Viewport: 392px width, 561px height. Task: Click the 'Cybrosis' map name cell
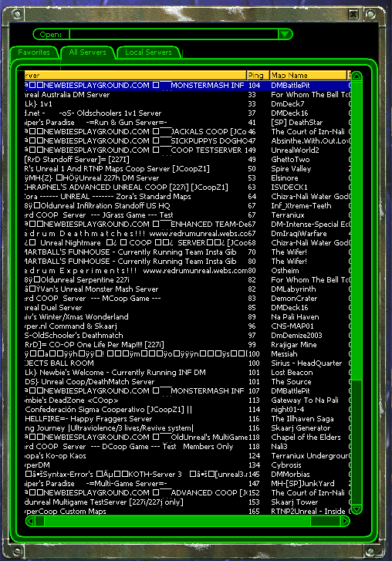point(286,465)
